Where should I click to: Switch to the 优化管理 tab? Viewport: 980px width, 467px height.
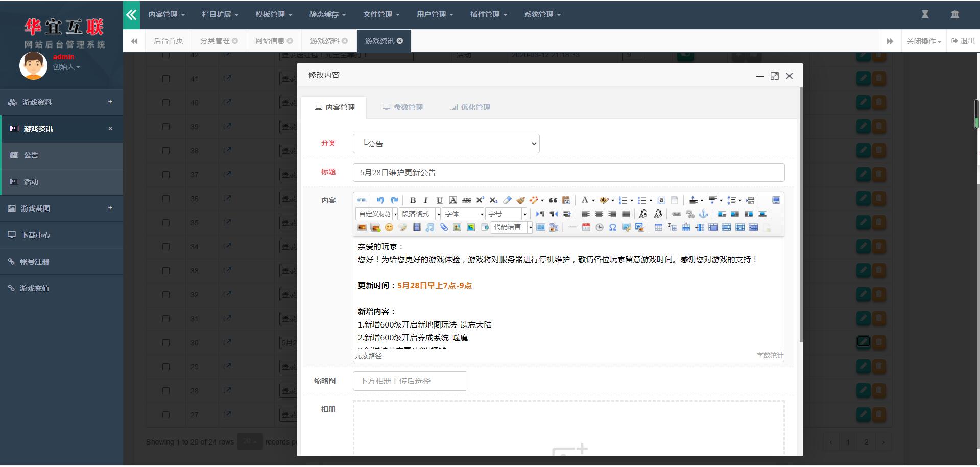click(470, 107)
